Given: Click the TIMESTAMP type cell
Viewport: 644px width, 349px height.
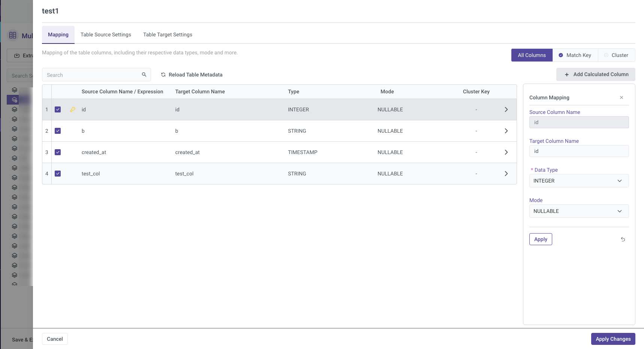Looking at the screenshot, I should tap(302, 152).
